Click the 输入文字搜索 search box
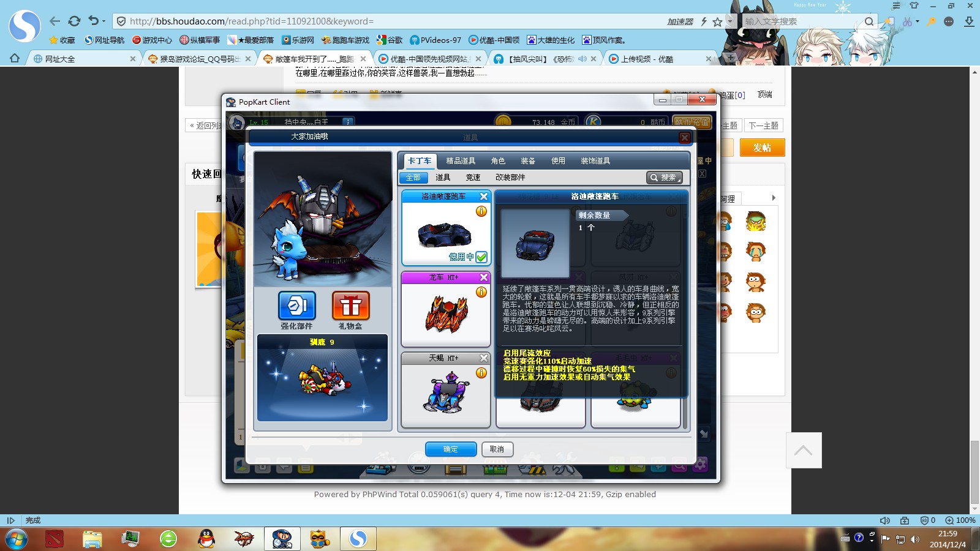980x551 pixels. 801,21
